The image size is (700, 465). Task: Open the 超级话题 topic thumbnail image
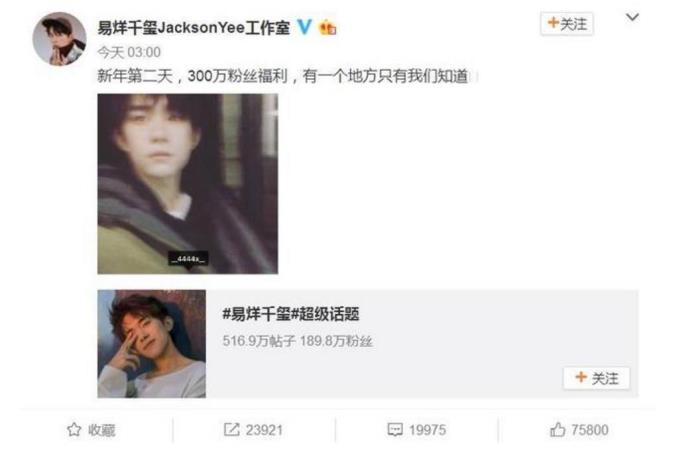[152, 344]
